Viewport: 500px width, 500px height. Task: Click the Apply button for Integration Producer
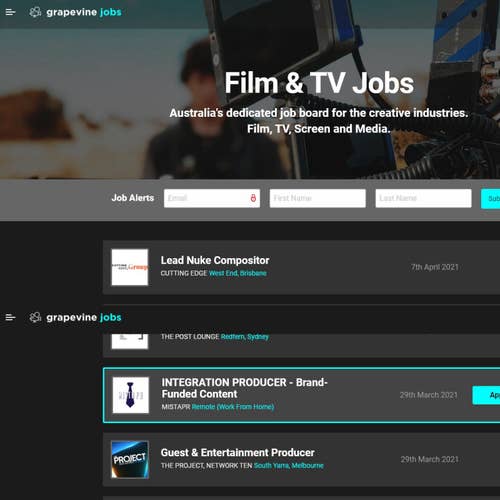click(486, 395)
